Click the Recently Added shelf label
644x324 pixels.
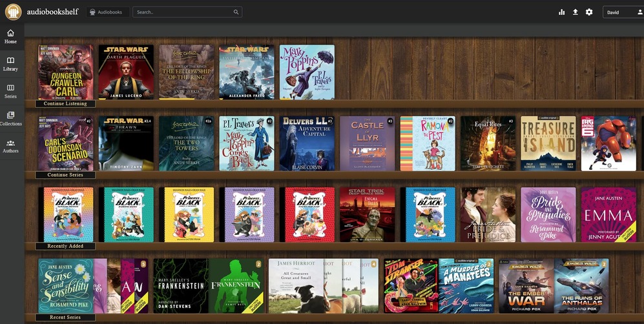65,247
